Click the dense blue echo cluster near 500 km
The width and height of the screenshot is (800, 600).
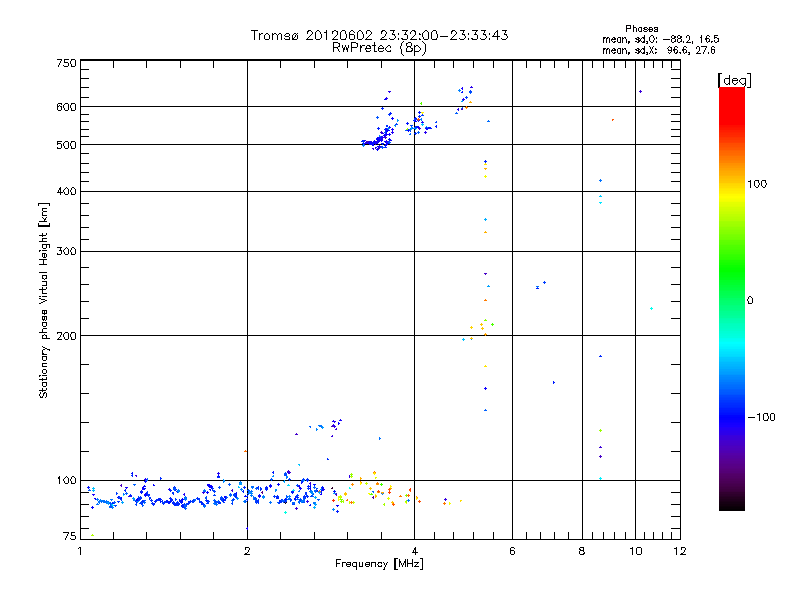click(x=378, y=139)
